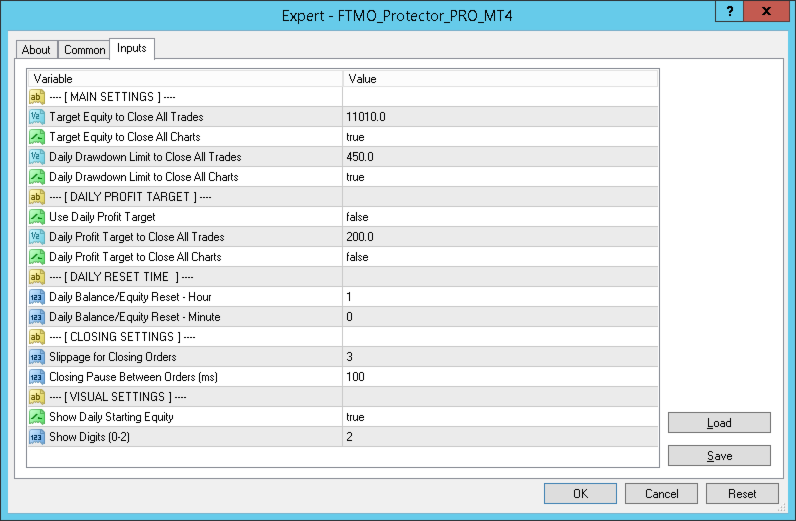Image resolution: width=796 pixels, height=521 pixels.
Task: Load a saved preset with Load
Action: pyautogui.click(x=719, y=422)
